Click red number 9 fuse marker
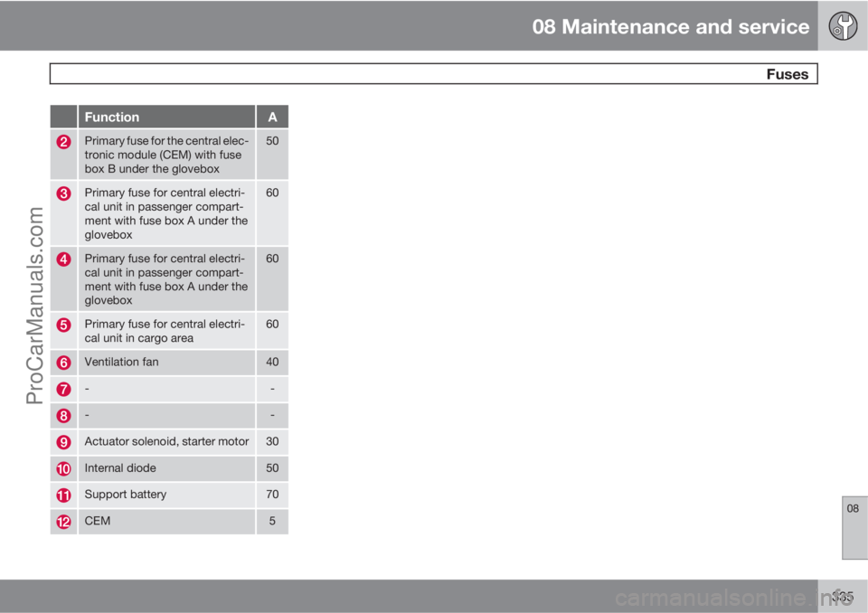Screen dimensions: 868x613 click(x=63, y=442)
